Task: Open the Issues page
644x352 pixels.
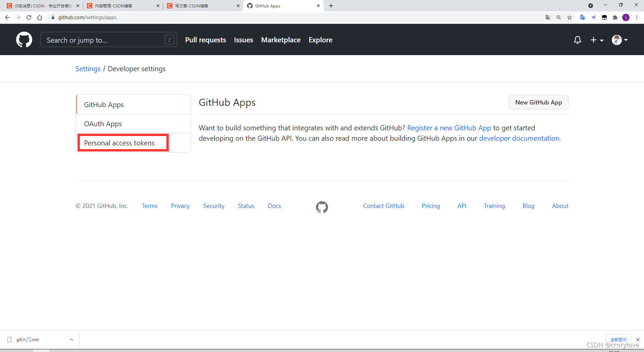Action: [244, 40]
